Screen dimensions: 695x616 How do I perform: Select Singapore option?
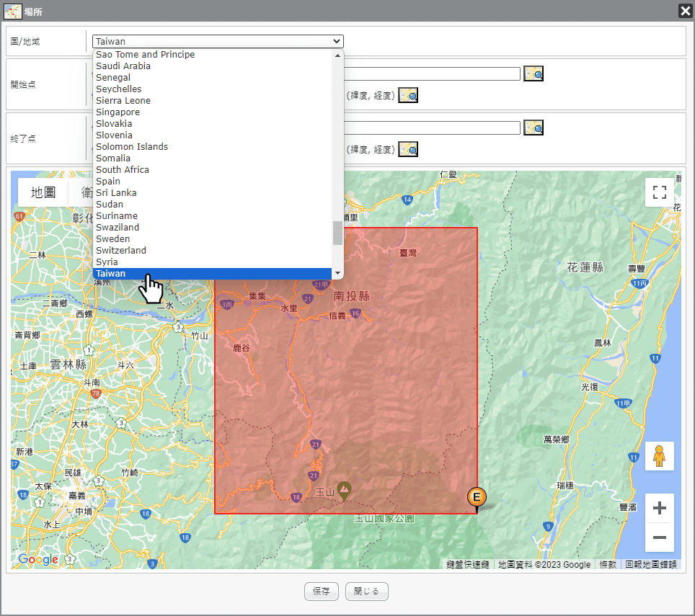[212, 112]
